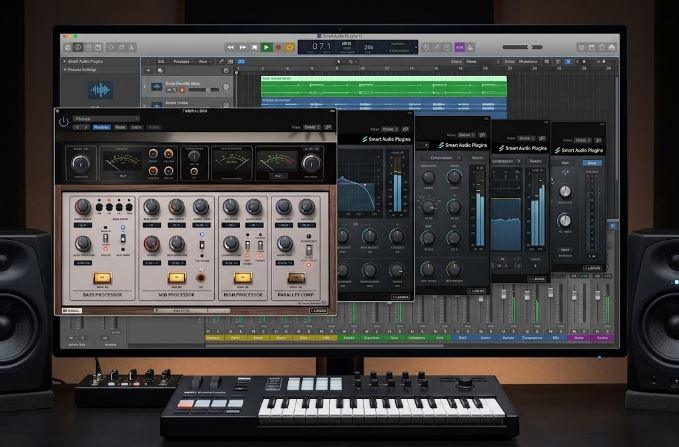
Task: Click the duplicate track icon beside the plus button
Action: [x=160, y=70]
